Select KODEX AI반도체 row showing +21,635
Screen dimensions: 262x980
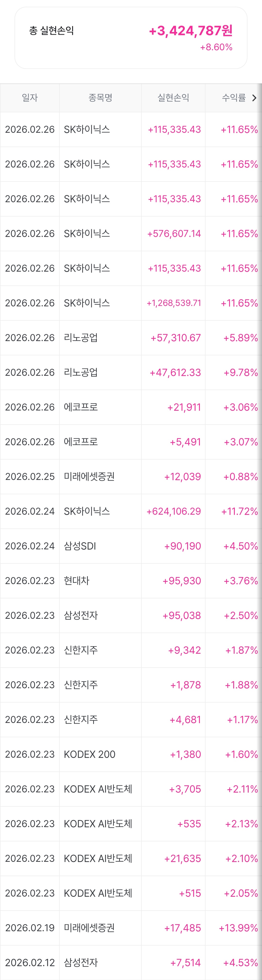tap(131, 859)
